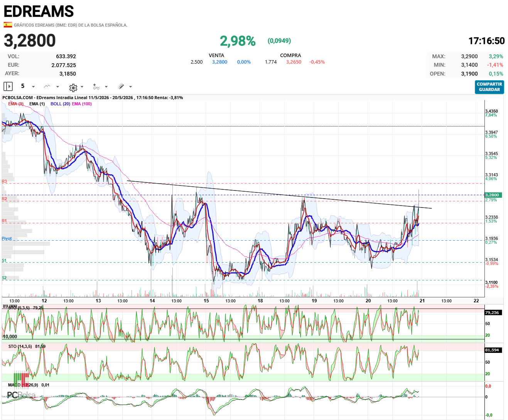The height and width of the screenshot is (420, 508).
Task: Click the -1,41% MIN percentage
Action: (495, 65)
